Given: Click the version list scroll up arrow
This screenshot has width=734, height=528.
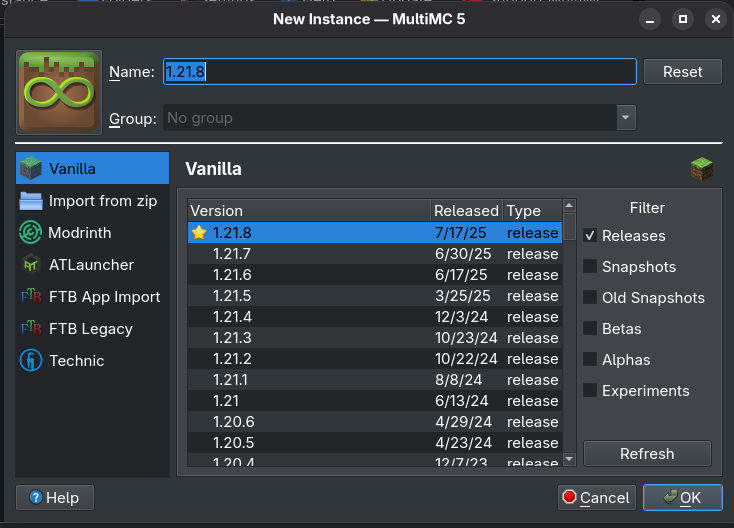Looking at the screenshot, I should pos(569,206).
